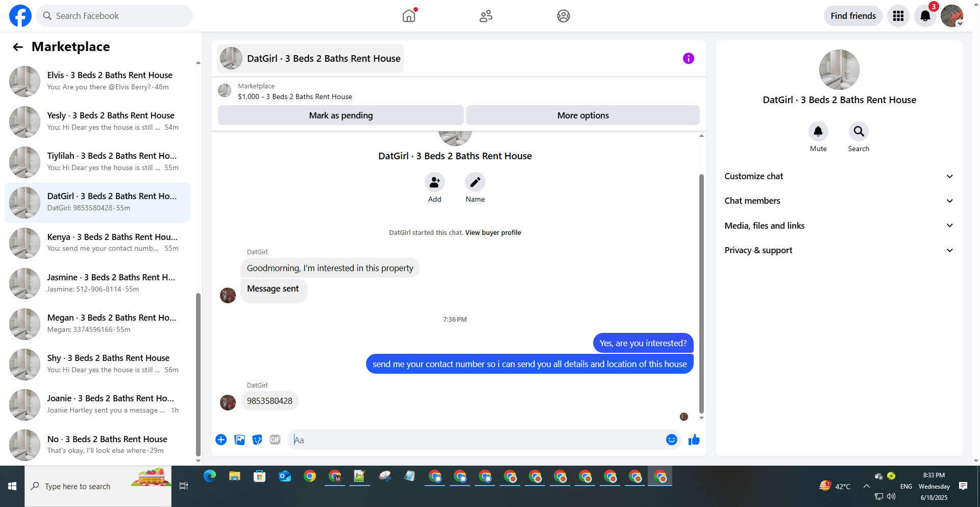Viewport: 980px width, 507px height.
Task: Expand Chat members section
Action: pyautogui.click(x=839, y=201)
